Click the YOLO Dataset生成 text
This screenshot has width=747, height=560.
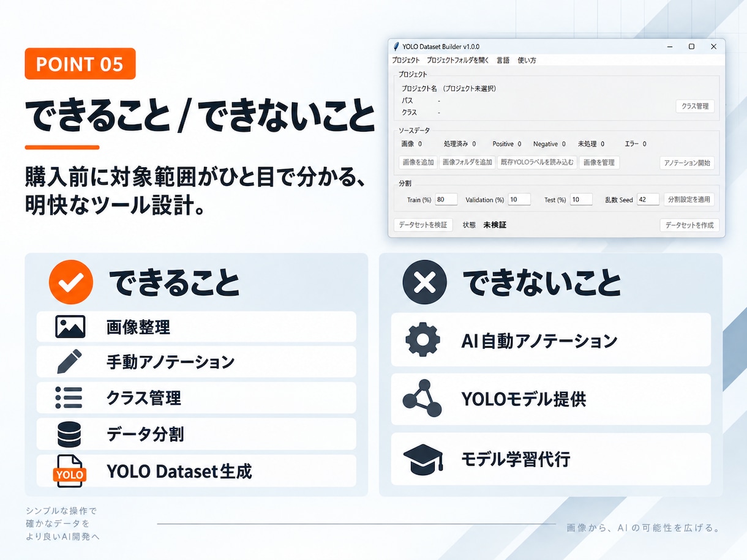[179, 471]
